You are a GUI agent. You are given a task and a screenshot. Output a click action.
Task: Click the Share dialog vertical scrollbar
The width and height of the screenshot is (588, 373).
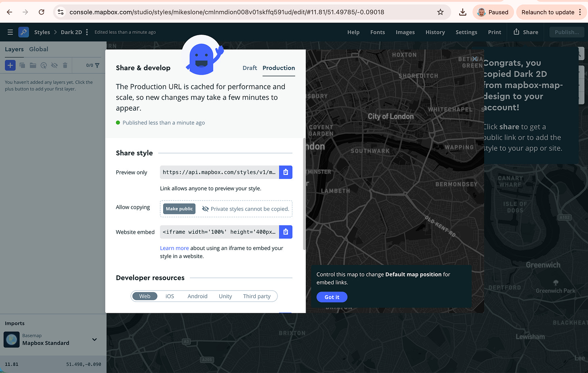(304, 194)
